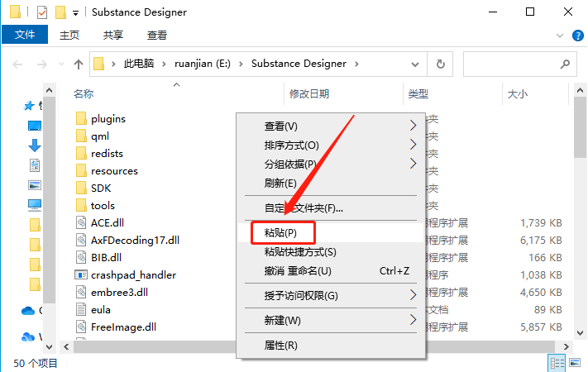Screen dimensions: 588x372
Task: Click the help question mark icon
Action: point(577,36)
